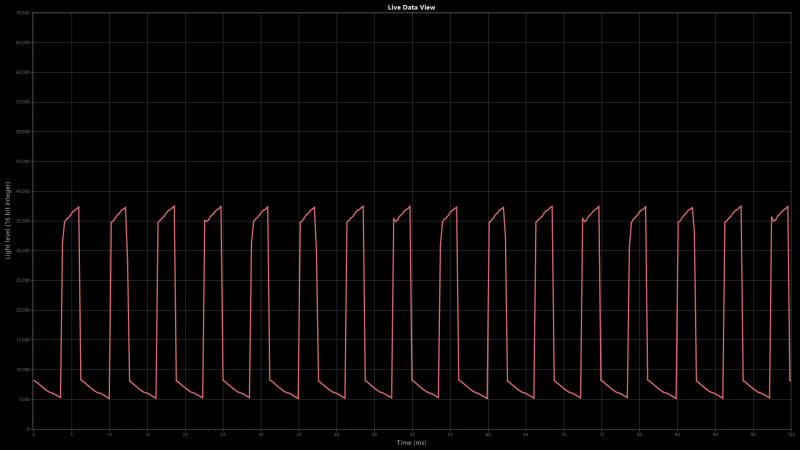Click the first waveform peak near 5 ms
Viewport: 800px width, 450px height.
pyautogui.click(x=78, y=207)
